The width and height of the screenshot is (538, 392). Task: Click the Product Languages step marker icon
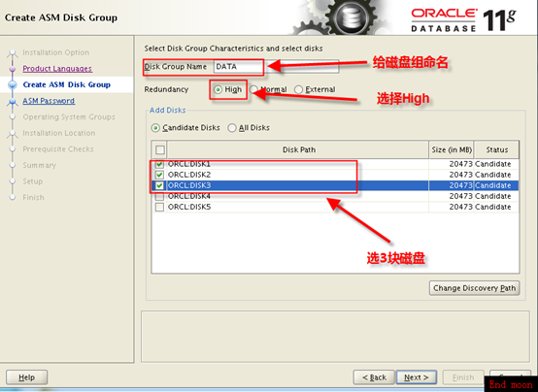pyautogui.click(x=13, y=69)
